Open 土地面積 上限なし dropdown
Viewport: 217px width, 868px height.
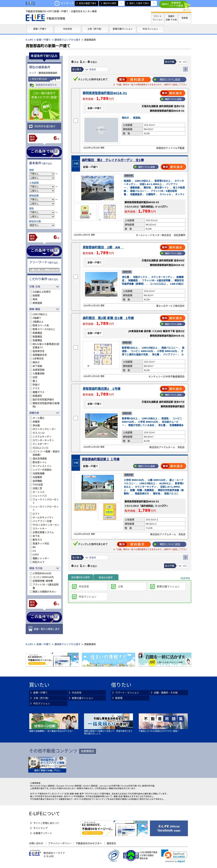42,191
